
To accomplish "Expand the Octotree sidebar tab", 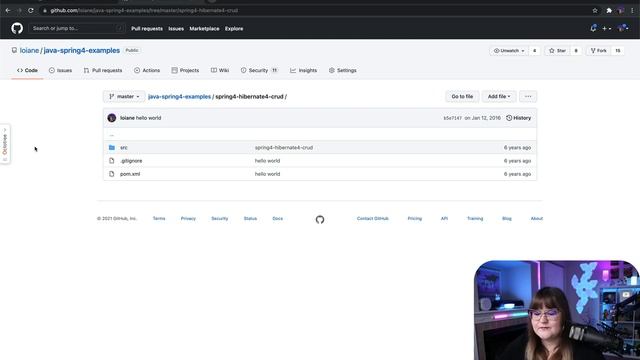I will point(5,144).
